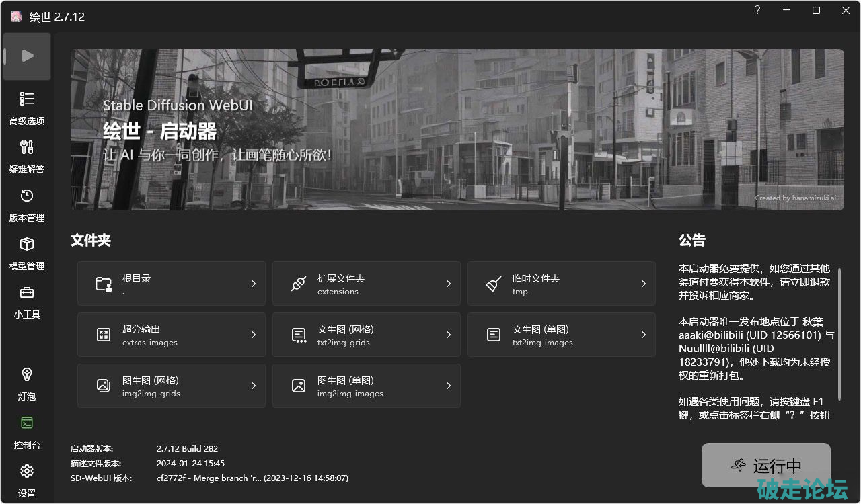Click the help question mark in title bar

757,11
